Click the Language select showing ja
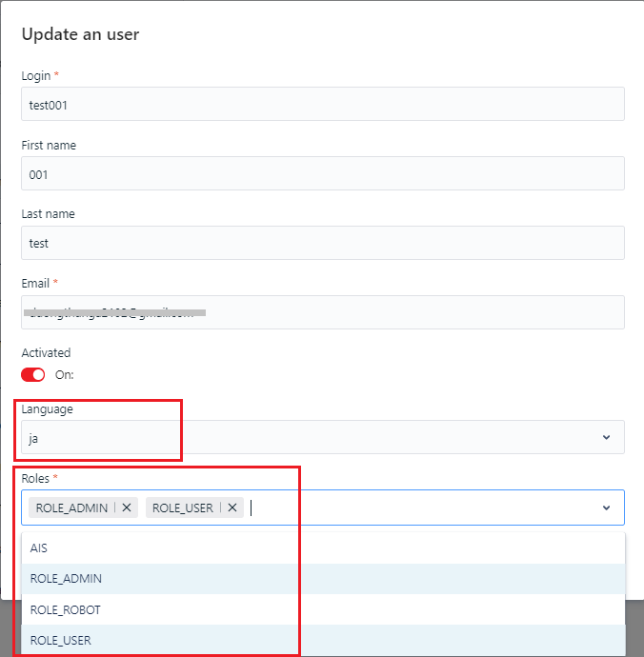 [x=323, y=437]
